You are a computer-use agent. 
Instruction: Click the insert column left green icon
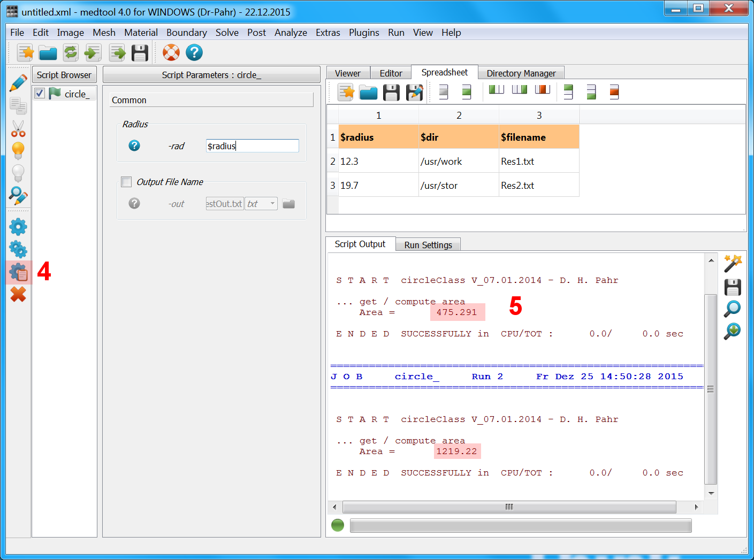pyautogui.click(x=497, y=89)
